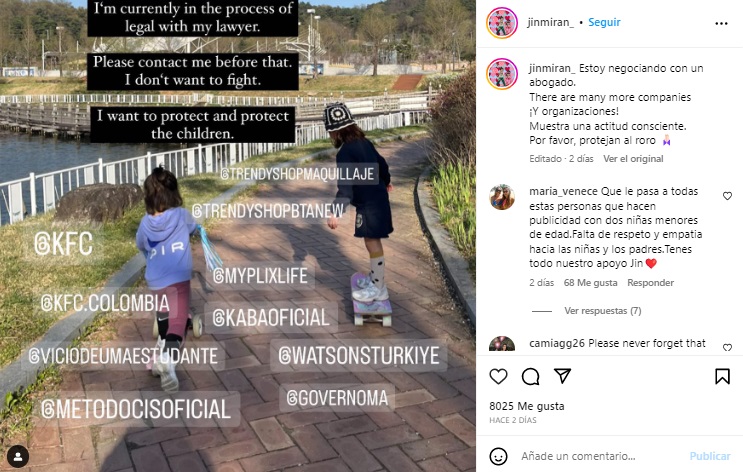The width and height of the screenshot is (743, 472).
Task: Like camiagg26's comment heart
Action: (727, 347)
